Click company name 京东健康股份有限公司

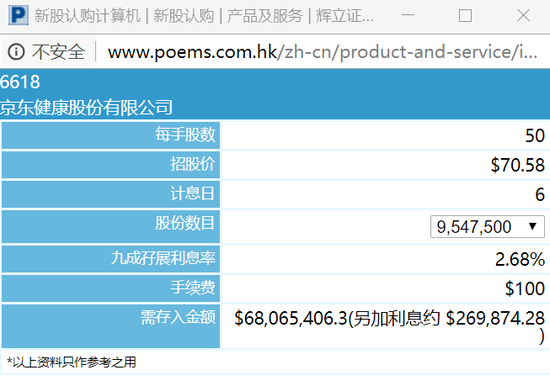[86, 107]
